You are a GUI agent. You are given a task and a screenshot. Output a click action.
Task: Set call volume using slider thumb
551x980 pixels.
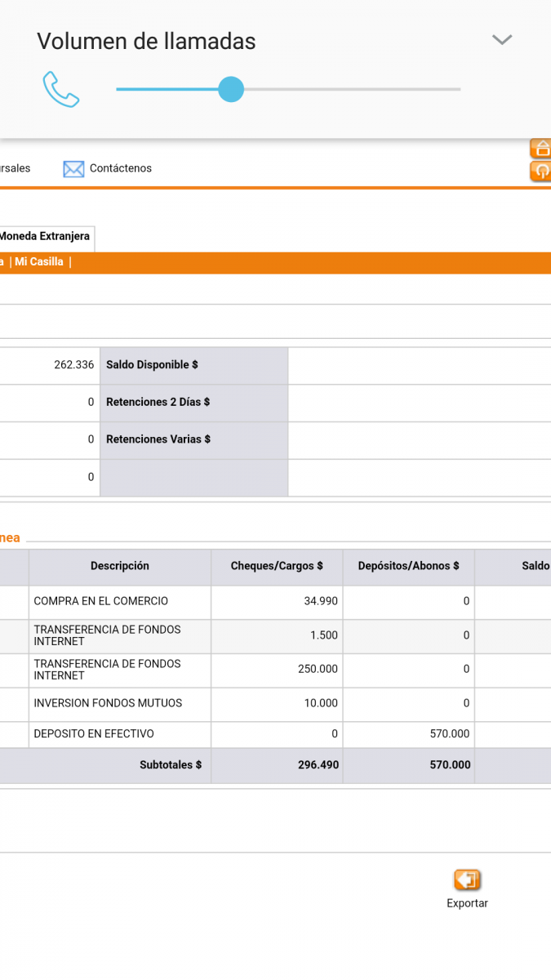231,89
